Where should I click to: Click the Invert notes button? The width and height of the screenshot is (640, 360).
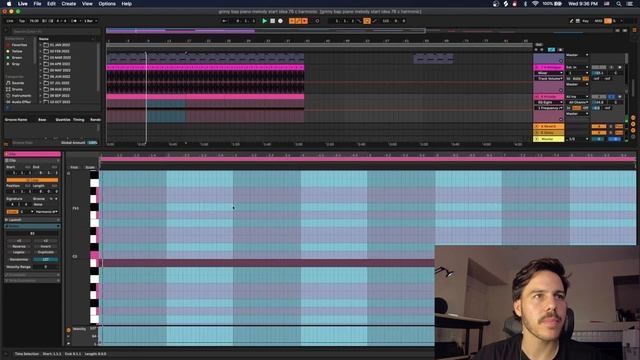(x=45, y=247)
